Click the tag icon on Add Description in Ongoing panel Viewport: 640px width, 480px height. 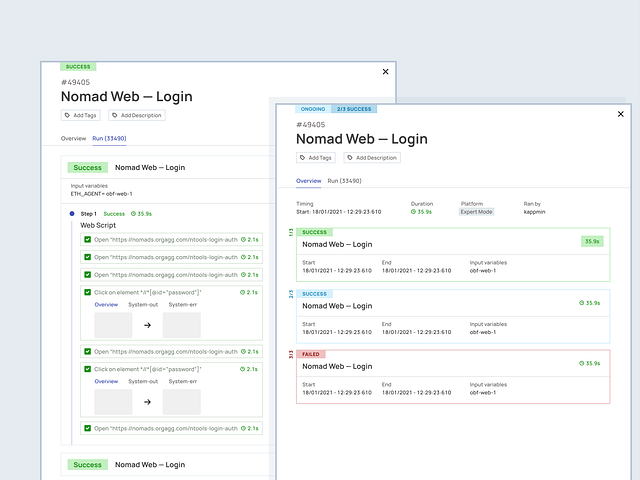[x=350, y=158]
